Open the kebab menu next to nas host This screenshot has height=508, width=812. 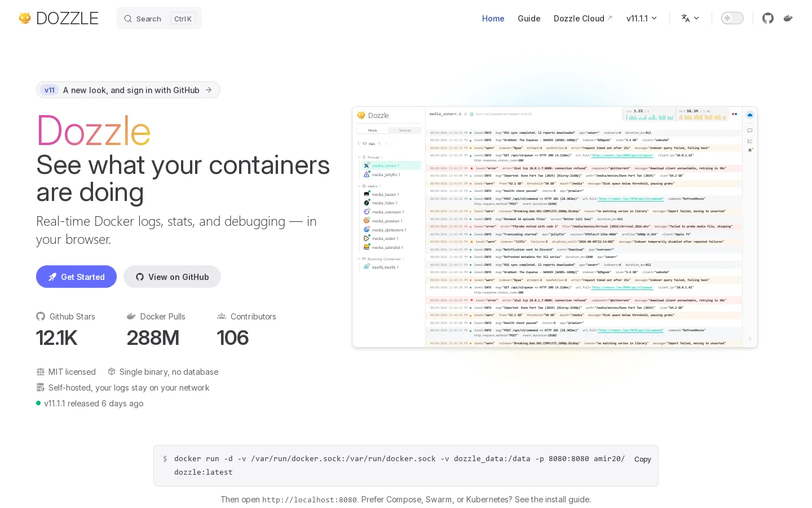[x=386, y=143]
